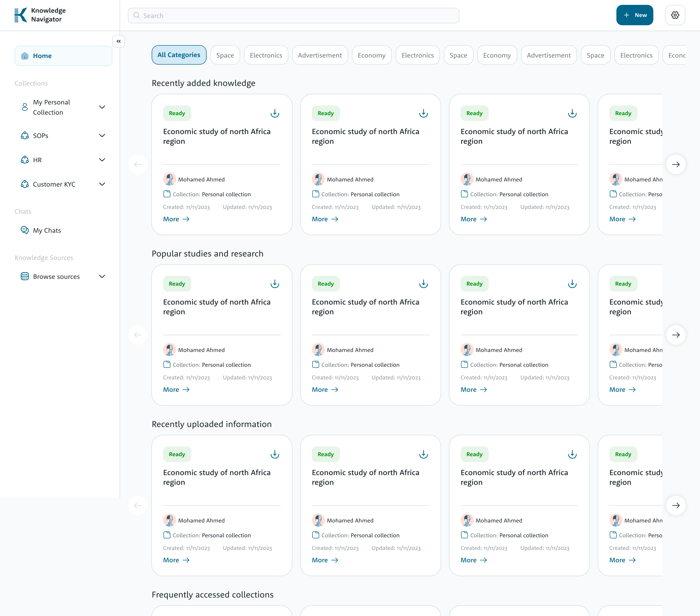Viewport: 700px width, 616px height.
Task: Expand the Customer KYC collection
Action: (x=102, y=184)
